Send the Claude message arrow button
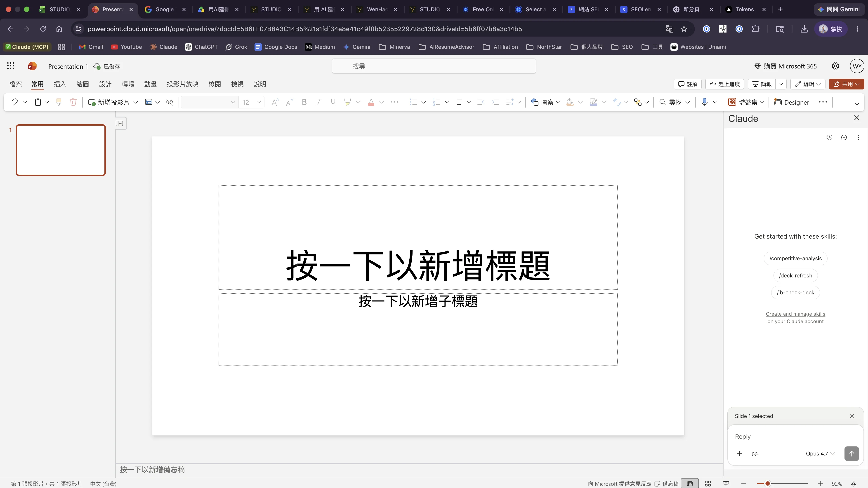The height and width of the screenshot is (488, 868). pos(851,453)
